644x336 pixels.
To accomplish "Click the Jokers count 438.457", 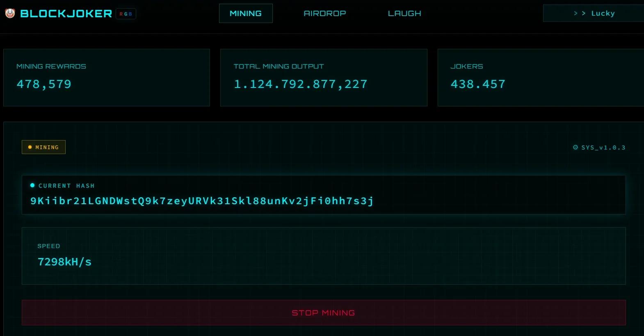I will pyautogui.click(x=478, y=84).
